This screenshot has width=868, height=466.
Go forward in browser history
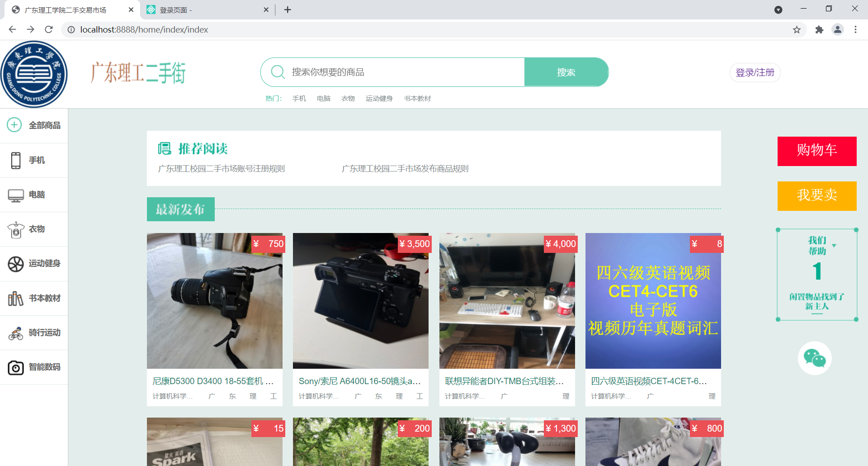30,29
